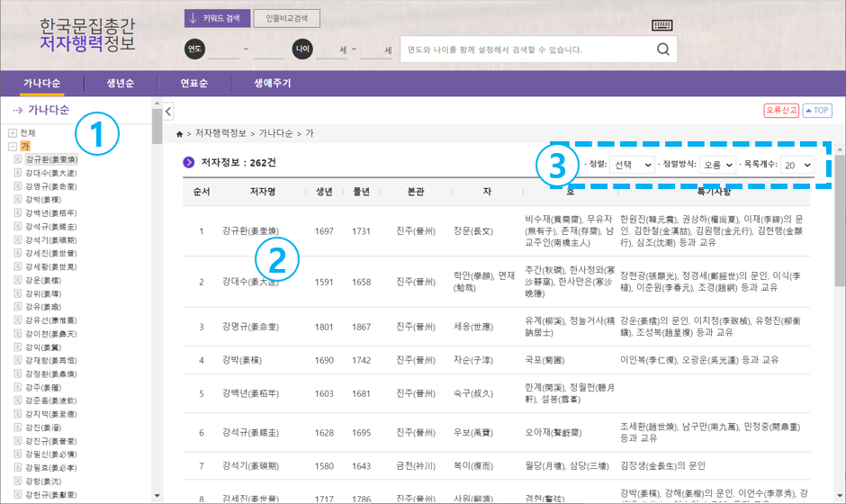Viewport: 846px width, 504px height.
Task: Click the 인물비교검색 button
Action: [286, 18]
